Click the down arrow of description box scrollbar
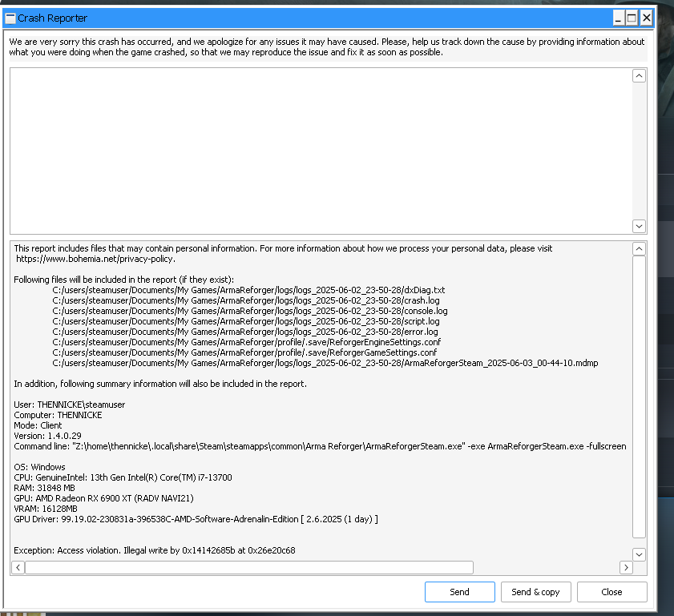This screenshot has width=674, height=616. coord(640,226)
